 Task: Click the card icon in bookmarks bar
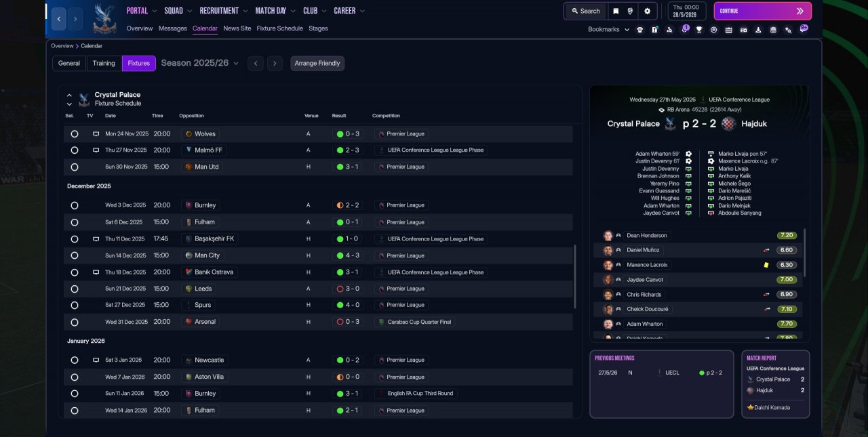[x=743, y=30]
